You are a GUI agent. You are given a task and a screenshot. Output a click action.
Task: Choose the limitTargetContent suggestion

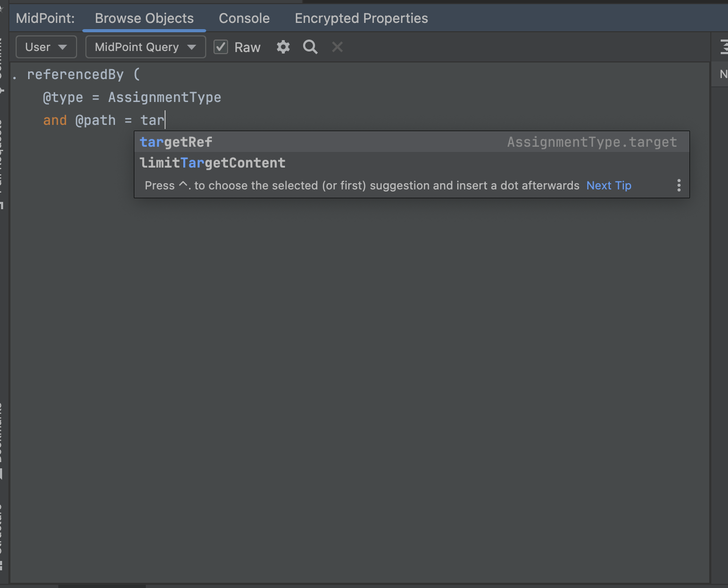click(212, 163)
